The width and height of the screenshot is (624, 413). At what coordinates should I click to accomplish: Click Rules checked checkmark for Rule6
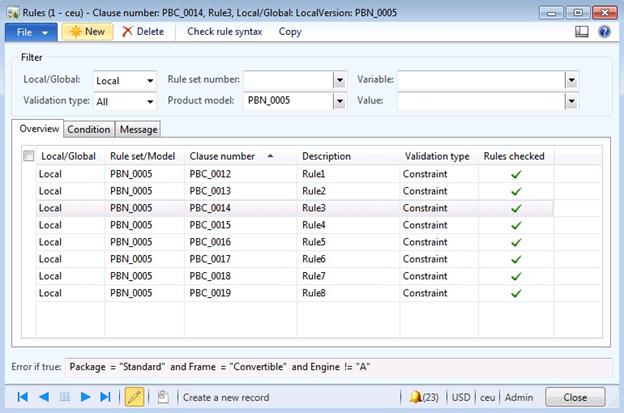516,259
